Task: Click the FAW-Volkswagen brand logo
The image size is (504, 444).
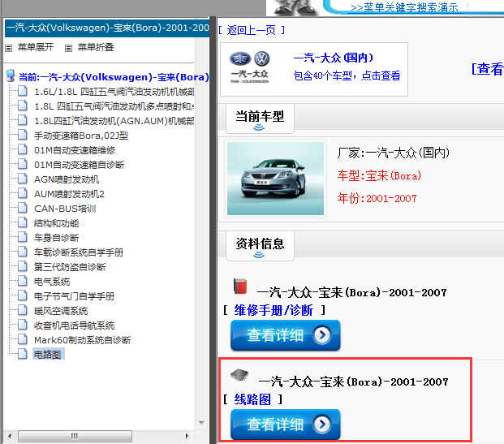Action: [x=249, y=67]
